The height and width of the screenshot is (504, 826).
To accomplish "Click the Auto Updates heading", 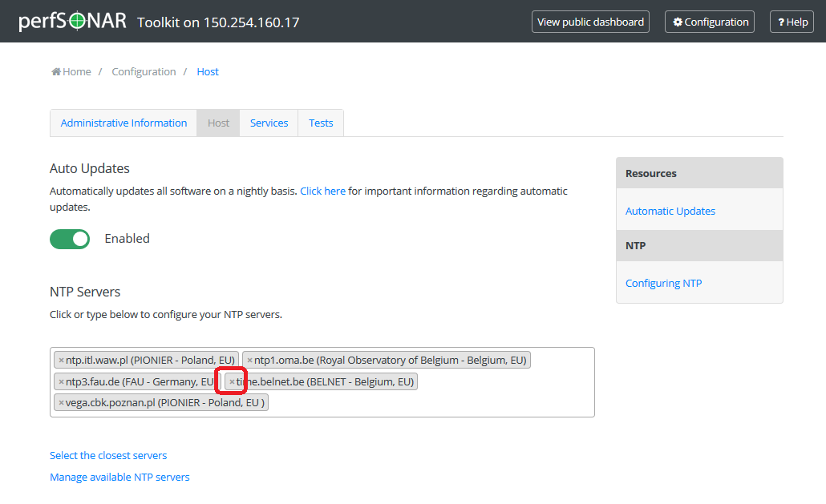I will 90,168.
